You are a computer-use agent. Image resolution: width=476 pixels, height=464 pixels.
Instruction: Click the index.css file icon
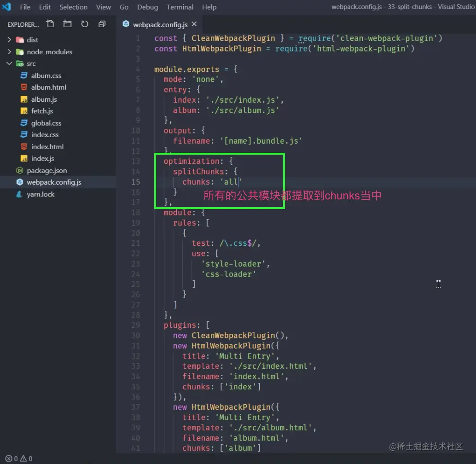click(x=23, y=134)
